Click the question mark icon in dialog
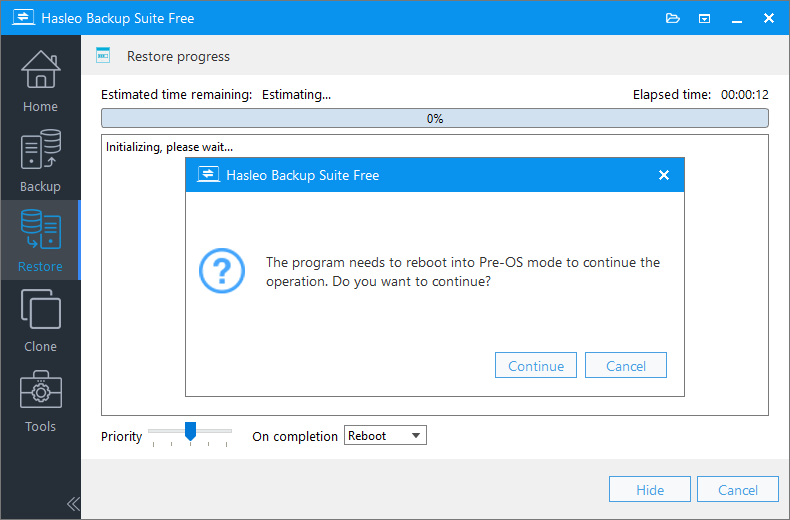 (x=222, y=271)
